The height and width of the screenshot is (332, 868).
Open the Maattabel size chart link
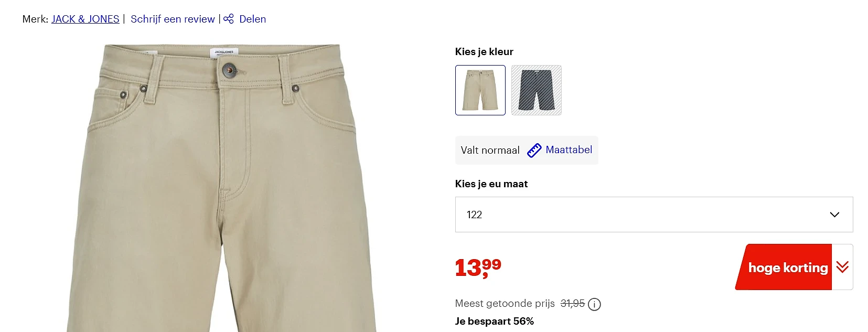pyautogui.click(x=569, y=149)
